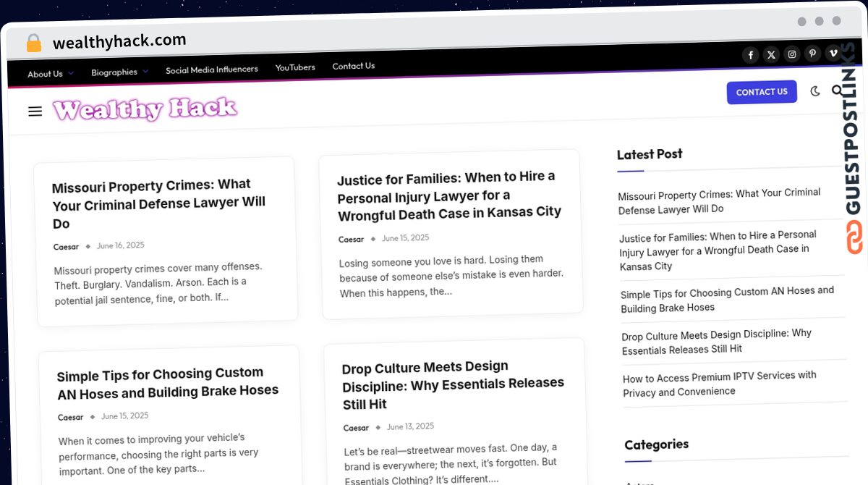Open YouTubers menu item
This screenshot has height=485, width=868.
tap(295, 67)
